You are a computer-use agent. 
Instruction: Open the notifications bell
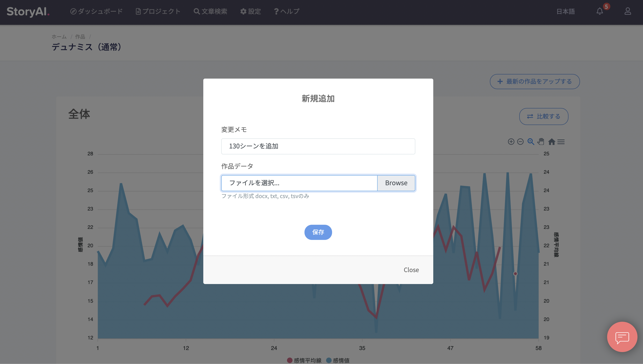coord(600,11)
